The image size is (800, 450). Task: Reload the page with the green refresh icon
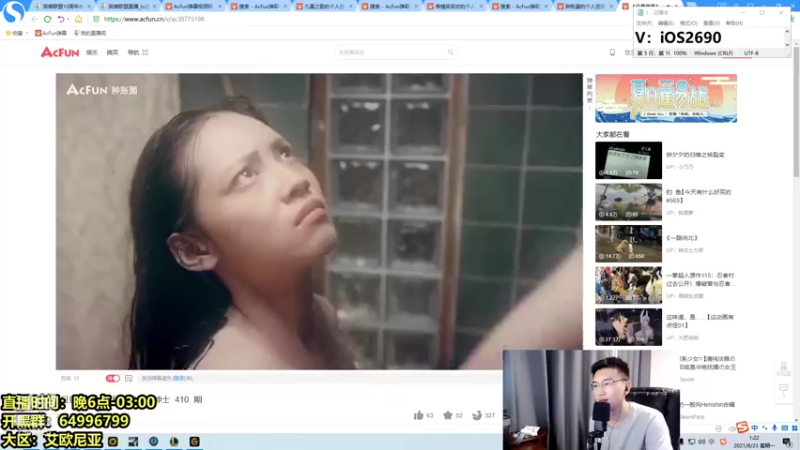(47, 19)
